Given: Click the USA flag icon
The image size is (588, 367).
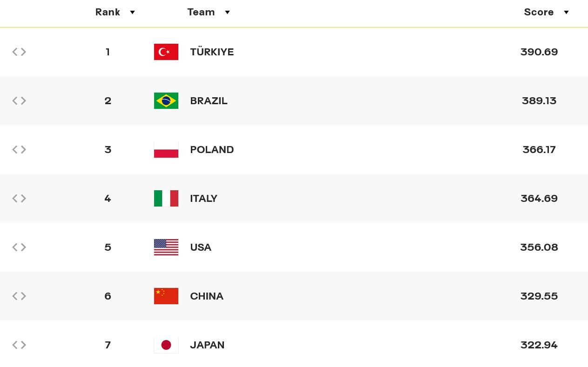Looking at the screenshot, I should 166,247.
